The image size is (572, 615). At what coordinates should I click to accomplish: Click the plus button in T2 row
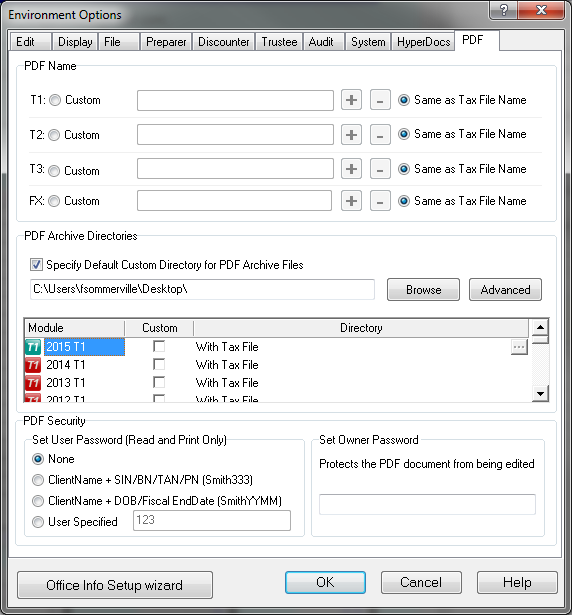(351, 135)
